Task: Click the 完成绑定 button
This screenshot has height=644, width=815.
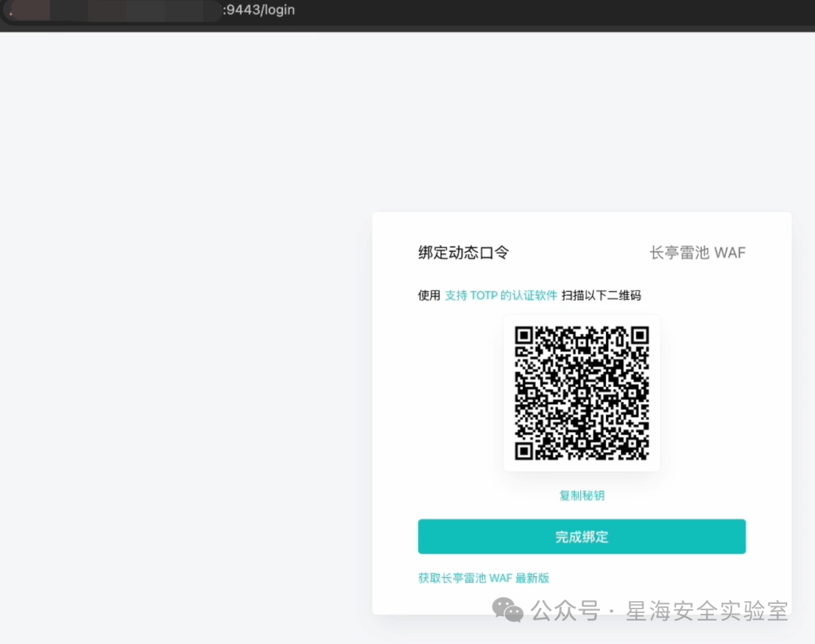Action: (x=582, y=536)
